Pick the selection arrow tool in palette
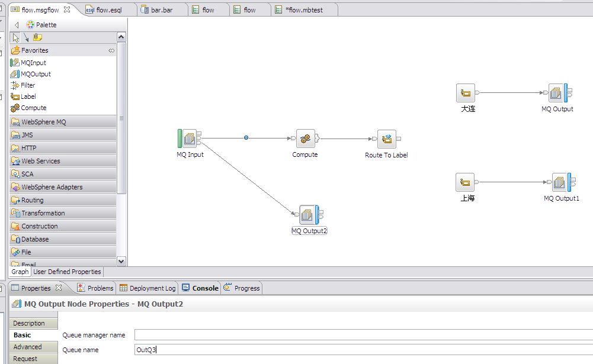The image size is (593, 364). (15, 37)
